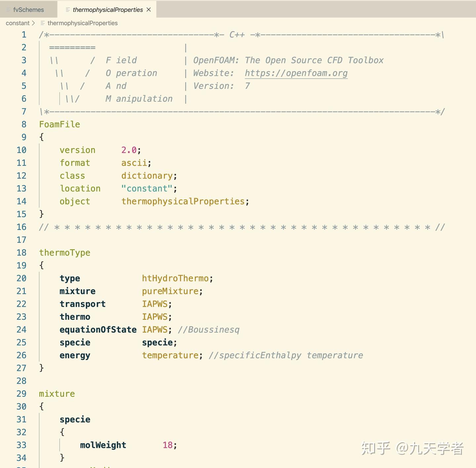Click the class value dictionary
The width and height of the screenshot is (476, 468).
coord(147,176)
